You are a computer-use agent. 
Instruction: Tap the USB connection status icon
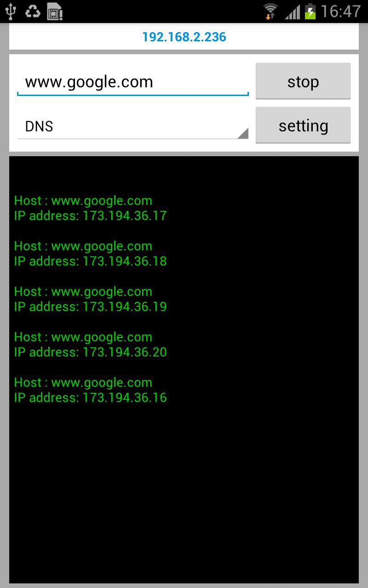pos(10,11)
